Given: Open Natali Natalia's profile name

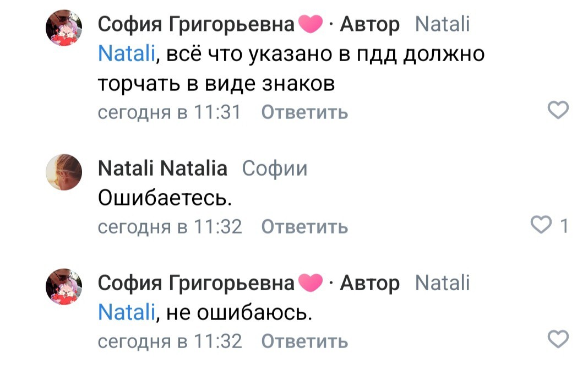Looking at the screenshot, I should [162, 169].
